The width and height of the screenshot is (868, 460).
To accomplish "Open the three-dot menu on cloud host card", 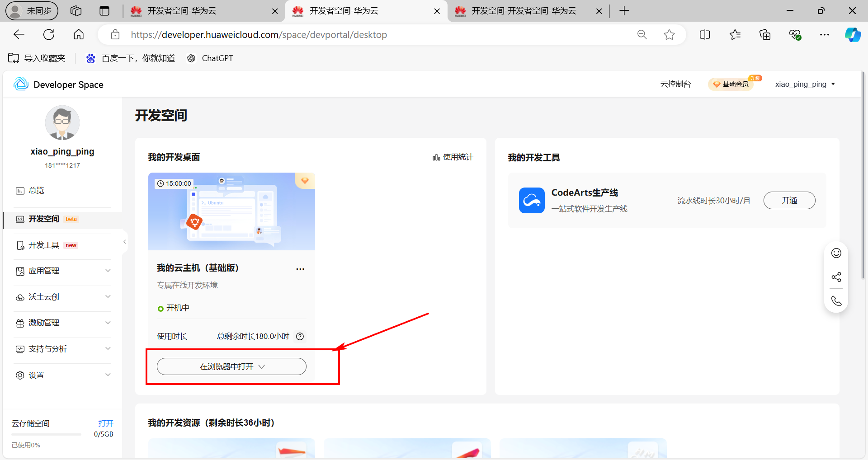I will (300, 269).
